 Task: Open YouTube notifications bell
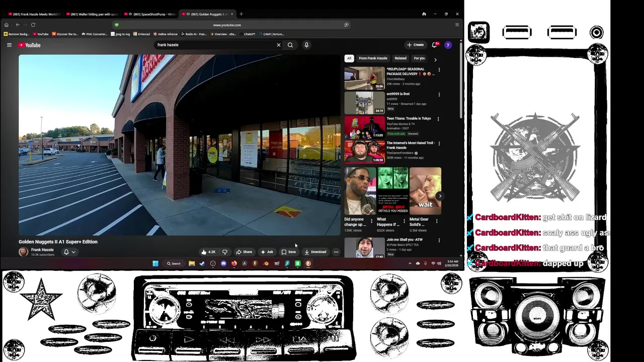click(435, 45)
